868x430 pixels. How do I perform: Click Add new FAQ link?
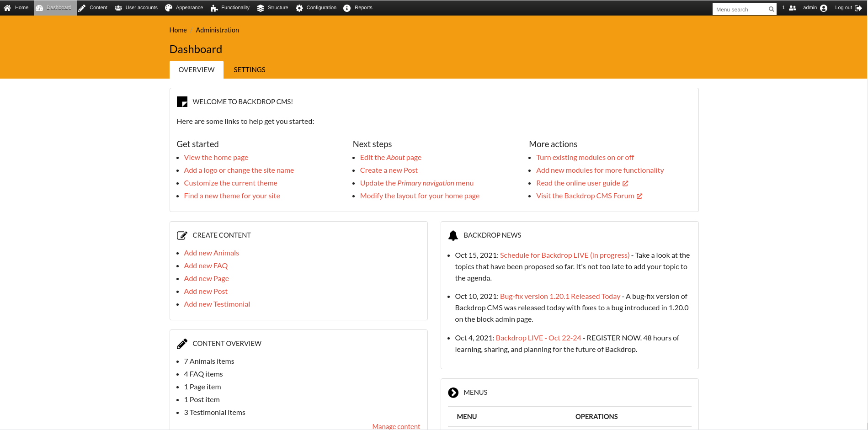tap(206, 265)
